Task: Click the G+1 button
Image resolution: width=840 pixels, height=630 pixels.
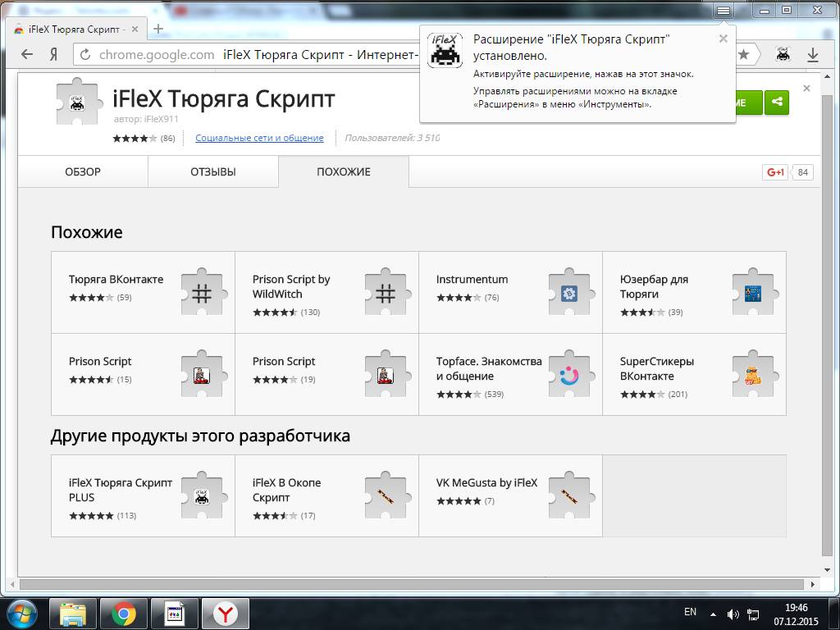Action: tap(774, 172)
